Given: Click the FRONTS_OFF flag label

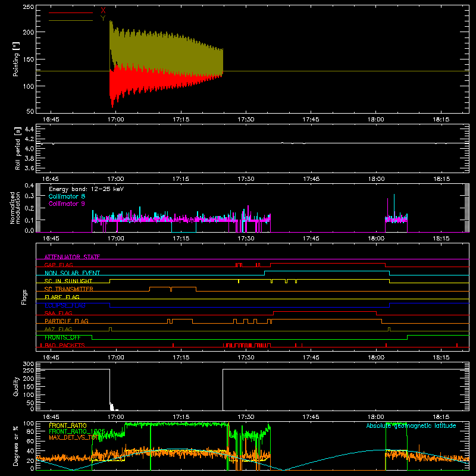Looking at the screenshot, I should [x=62, y=337].
